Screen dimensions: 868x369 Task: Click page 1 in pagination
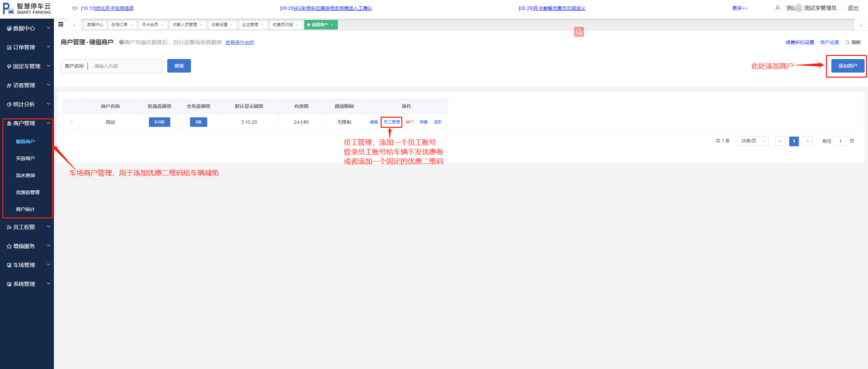[794, 141]
